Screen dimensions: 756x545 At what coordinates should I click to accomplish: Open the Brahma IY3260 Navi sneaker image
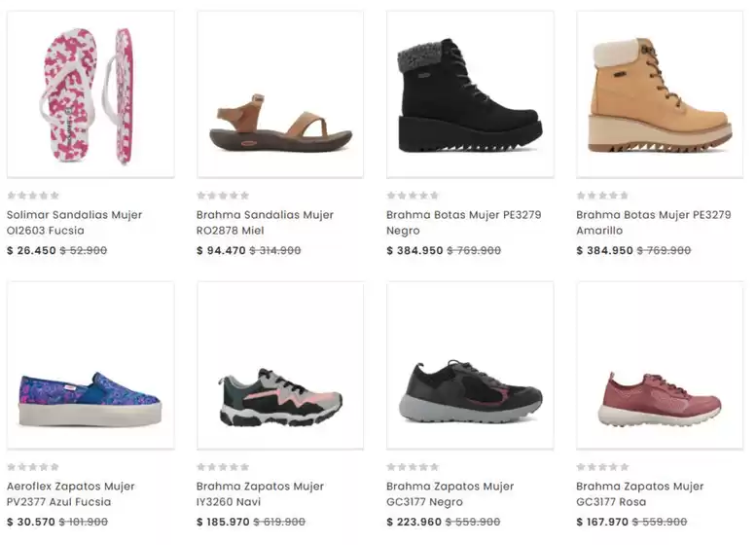click(x=280, y=366)
